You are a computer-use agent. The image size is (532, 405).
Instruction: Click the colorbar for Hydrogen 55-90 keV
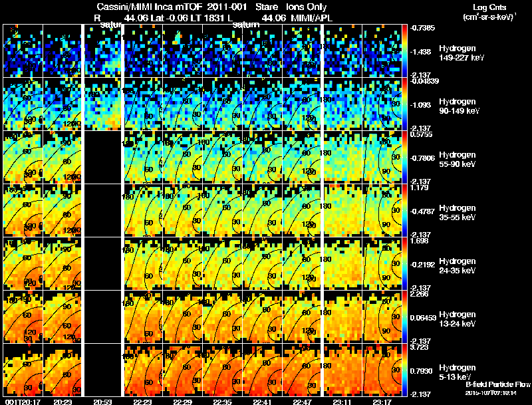(404, 158)
